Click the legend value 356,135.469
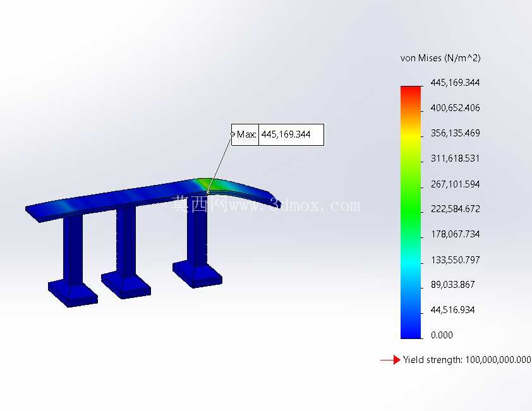This screenshot has width=532, height=411. [455, 133]
